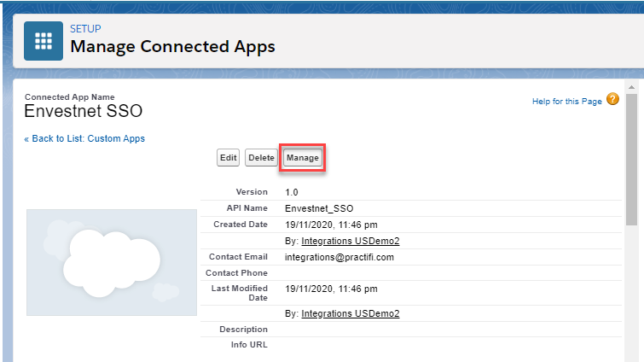Screen dimensions: 644x362
Task: Click the Help for this Page link
Action: coord(566,101)
